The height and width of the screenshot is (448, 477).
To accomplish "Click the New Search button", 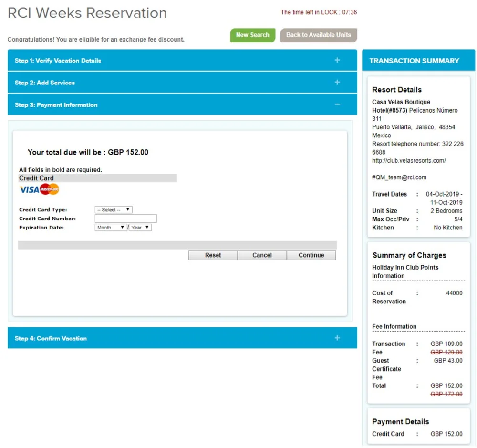I will click(x=252, y=35).
